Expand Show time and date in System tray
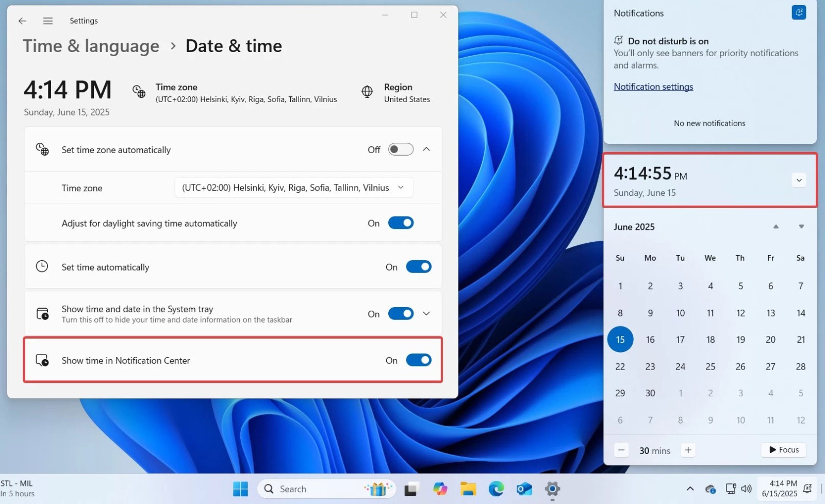Viewport: 825px width, 504px height. 426,313
